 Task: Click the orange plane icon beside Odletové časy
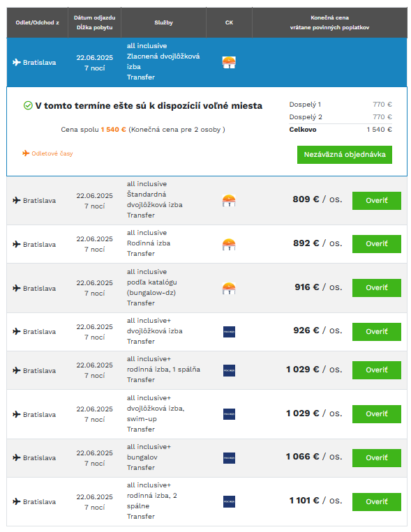[26, 153]
